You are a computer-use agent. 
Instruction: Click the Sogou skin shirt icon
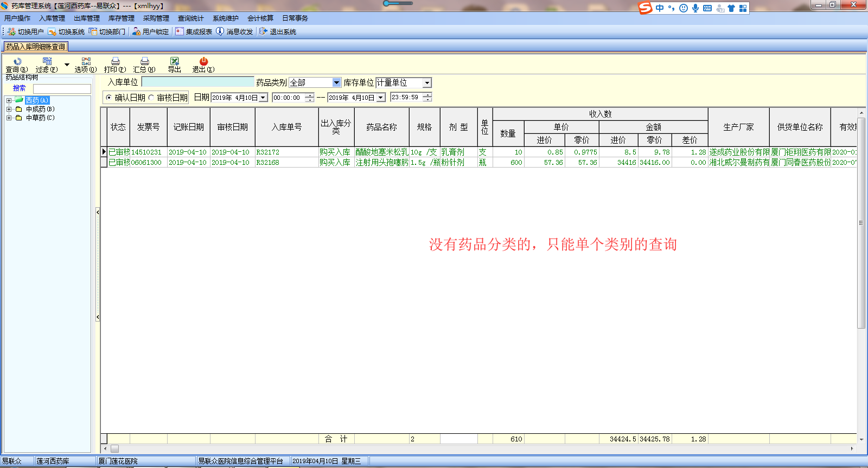731,8
